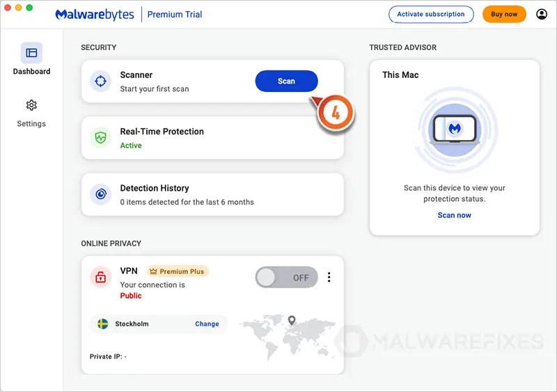Click the Premium Plus crown badge

click(178, 272)
